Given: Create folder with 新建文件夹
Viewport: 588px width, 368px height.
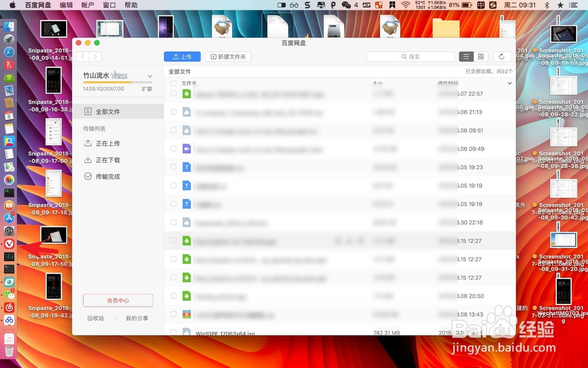Looking at the screenshot, I should tap(228, 57).
